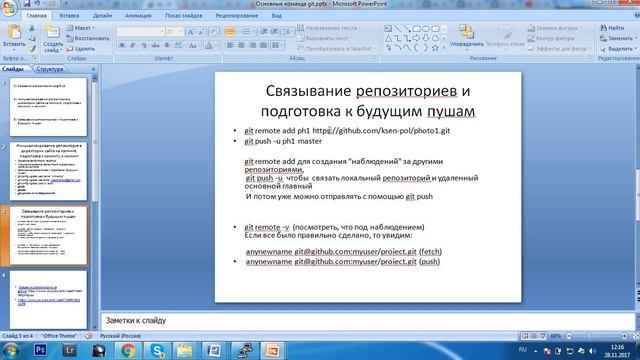Delete the slide using Удалить
640x360 pixels.
(81, 49)
